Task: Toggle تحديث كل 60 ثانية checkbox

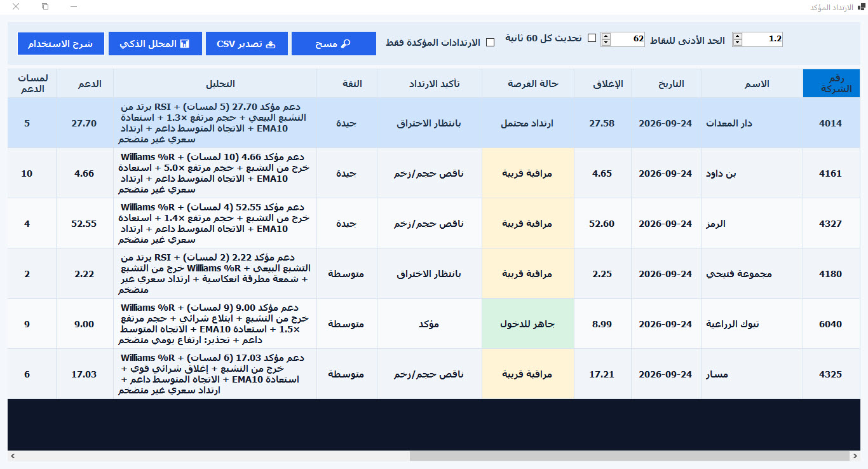Action: click(x=592, y=38)
